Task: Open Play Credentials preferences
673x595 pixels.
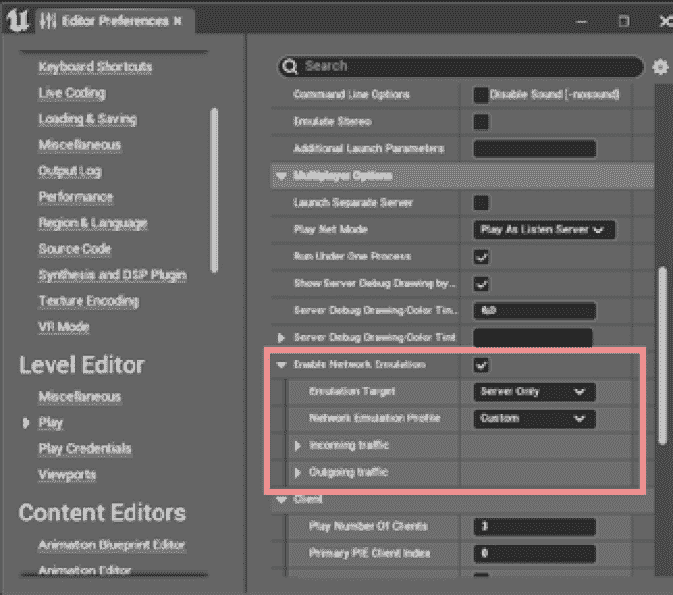Action: (85, 449)
